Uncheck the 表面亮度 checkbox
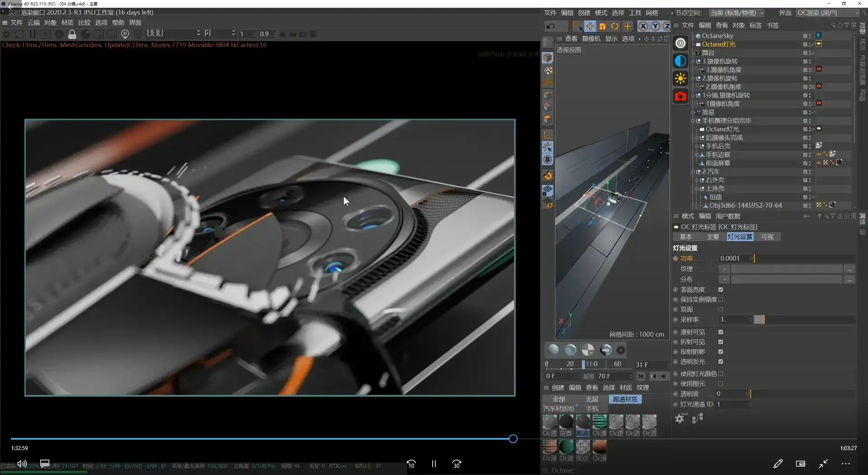The width and height of the screenshot is (868, 475). tap(721, 290)
